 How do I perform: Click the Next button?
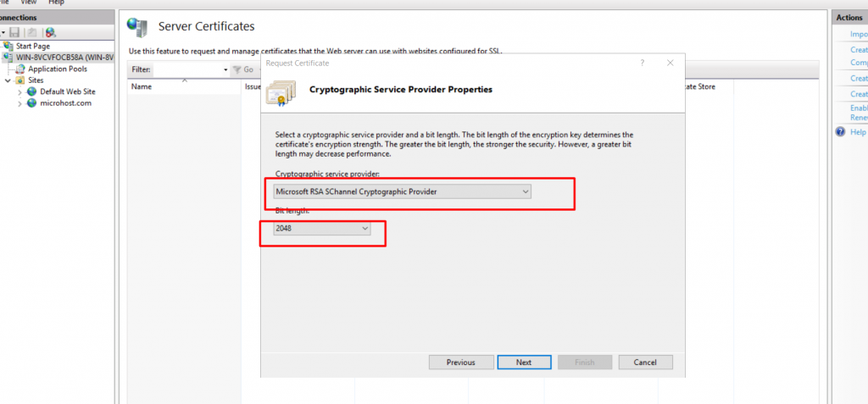pyautogui.click(x=524, y=362)
